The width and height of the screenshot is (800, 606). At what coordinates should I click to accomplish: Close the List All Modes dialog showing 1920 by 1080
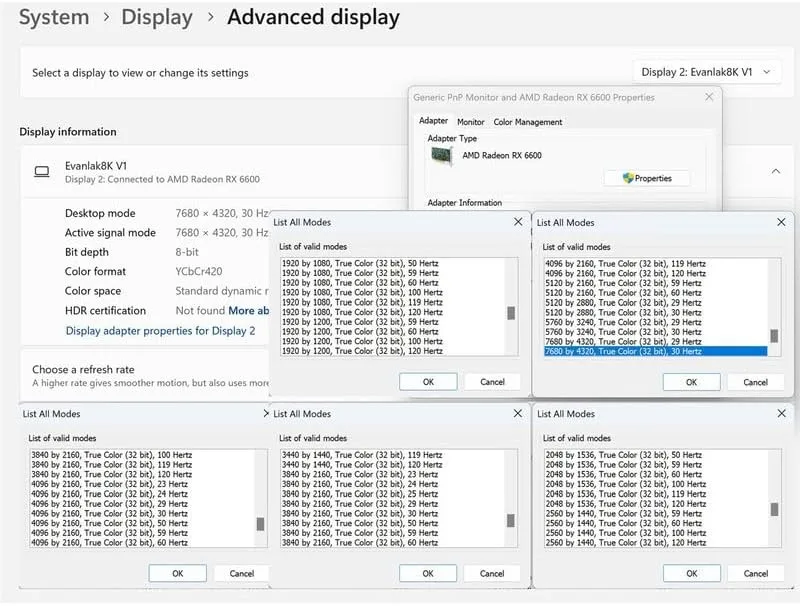[x=517, y=222]
